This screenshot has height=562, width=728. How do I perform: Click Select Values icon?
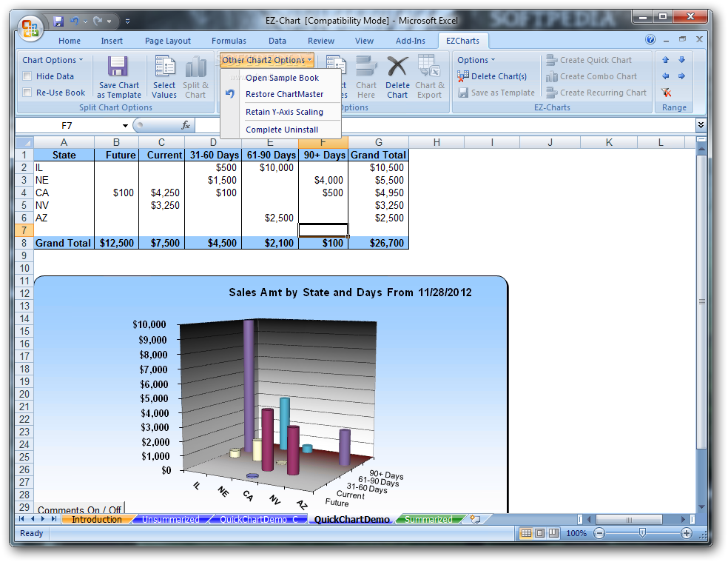(164, 66)
